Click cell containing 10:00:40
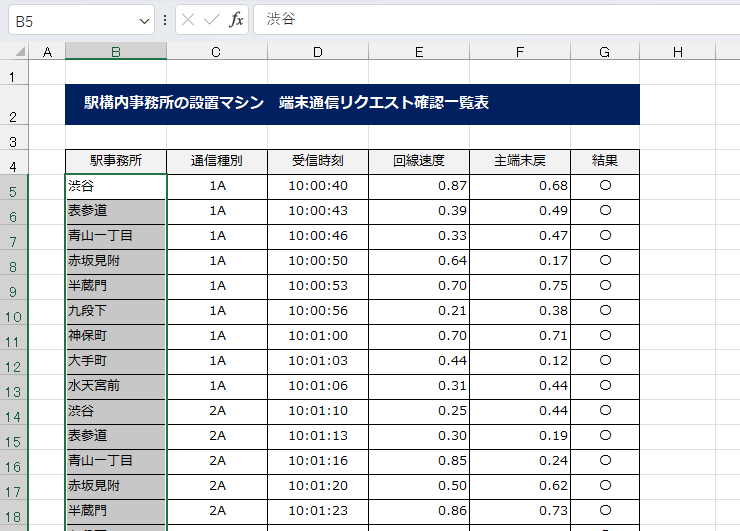 coord(317,186)
